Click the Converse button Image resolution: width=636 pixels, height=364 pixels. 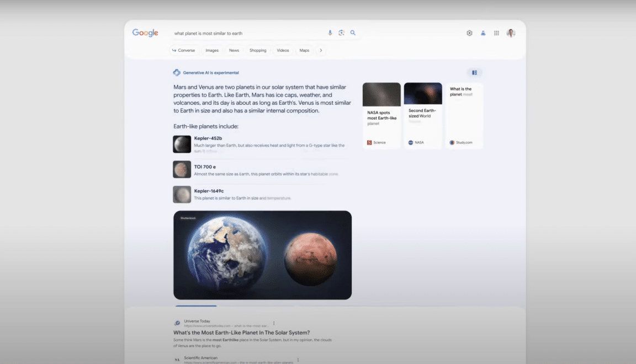(184, 50)
